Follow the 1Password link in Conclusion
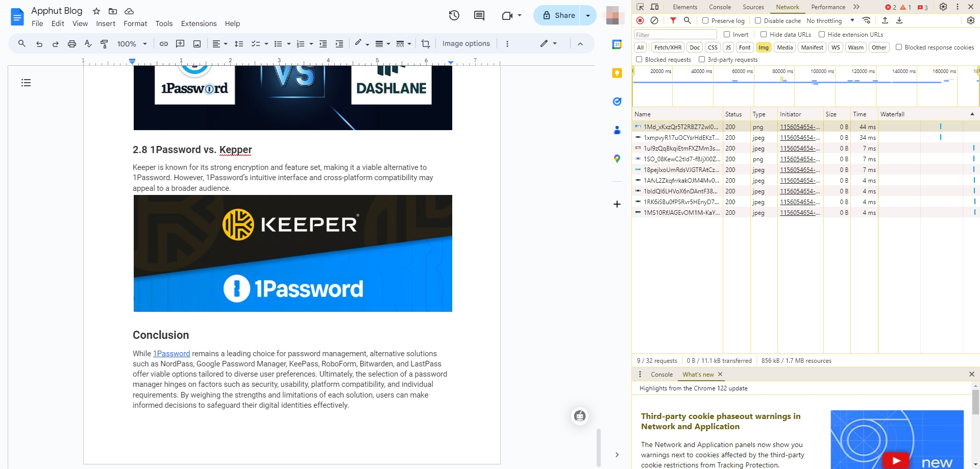This screenshot has width=980, height=469. [x=171, y=353]
